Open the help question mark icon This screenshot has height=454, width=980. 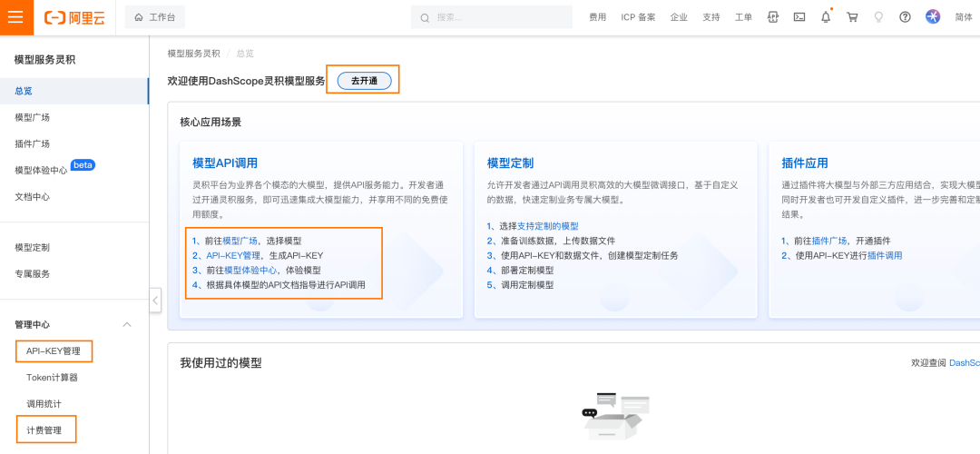[x=905, y=17]
